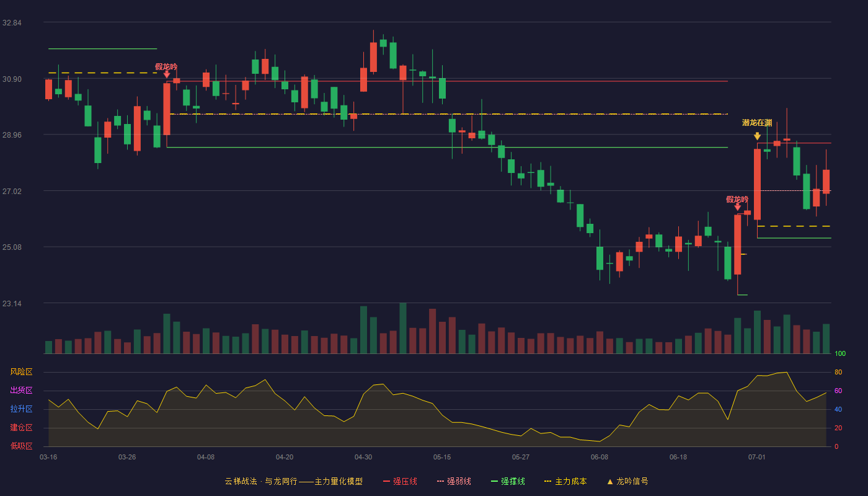The height and width of the screenshot is (496, 868).
Task: Select the 假龙吟 label above the late-March candle
Action: [166, 66]
